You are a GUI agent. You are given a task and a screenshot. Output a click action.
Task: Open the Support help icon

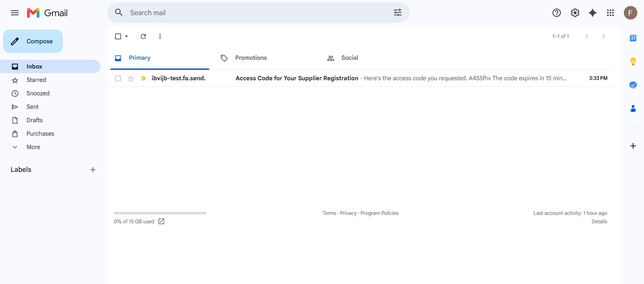556,13
